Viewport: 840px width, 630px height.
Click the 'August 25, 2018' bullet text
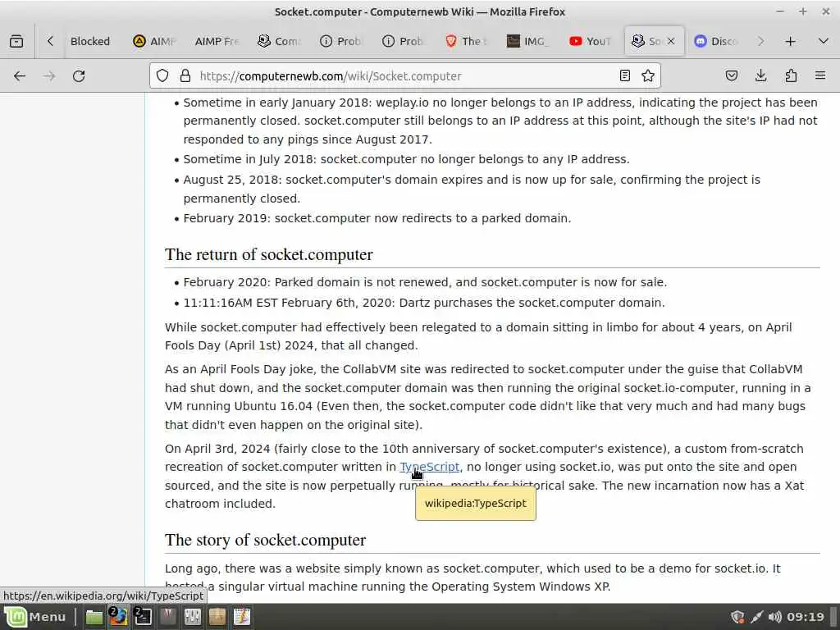472,189
